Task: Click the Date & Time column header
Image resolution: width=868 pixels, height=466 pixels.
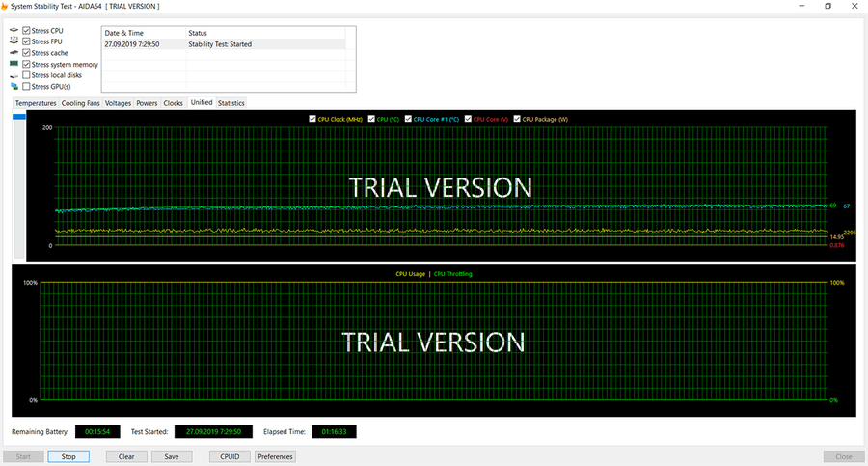Action: 144,33
